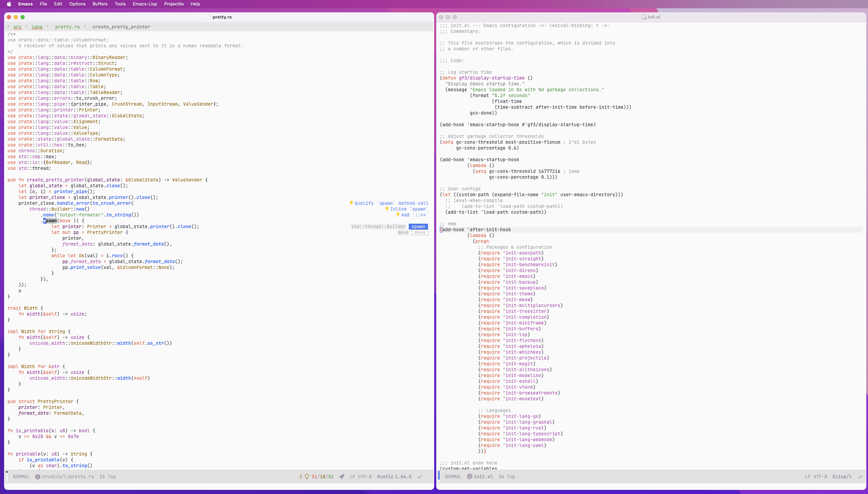
Task: Click the rocket icon in the pretty.rs modeline
Action: 342,477
